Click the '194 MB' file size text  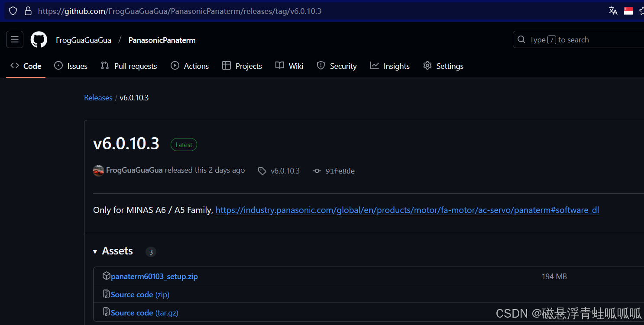[x=554, y=276]
